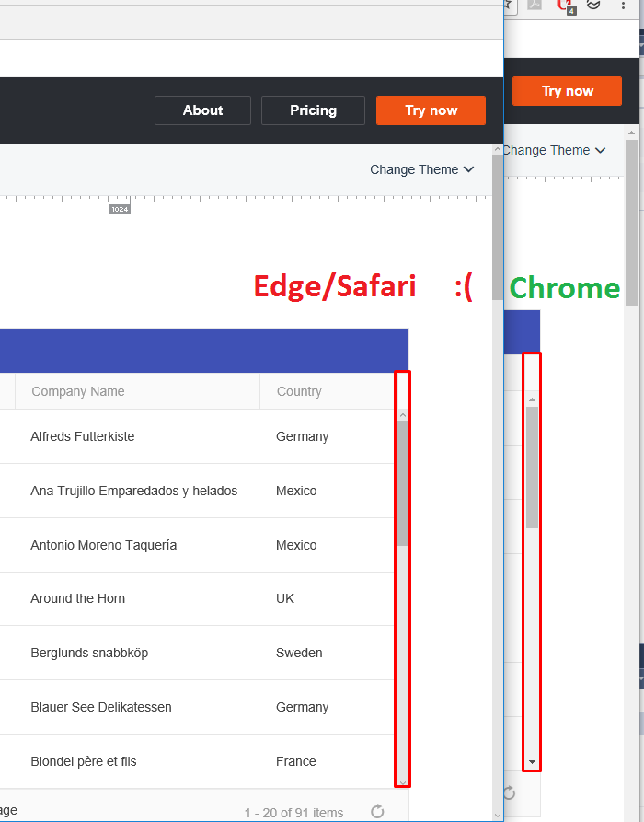Click the bookmark star icon
Viewport: 644px width, 822px height.
(x=509, y=5)
